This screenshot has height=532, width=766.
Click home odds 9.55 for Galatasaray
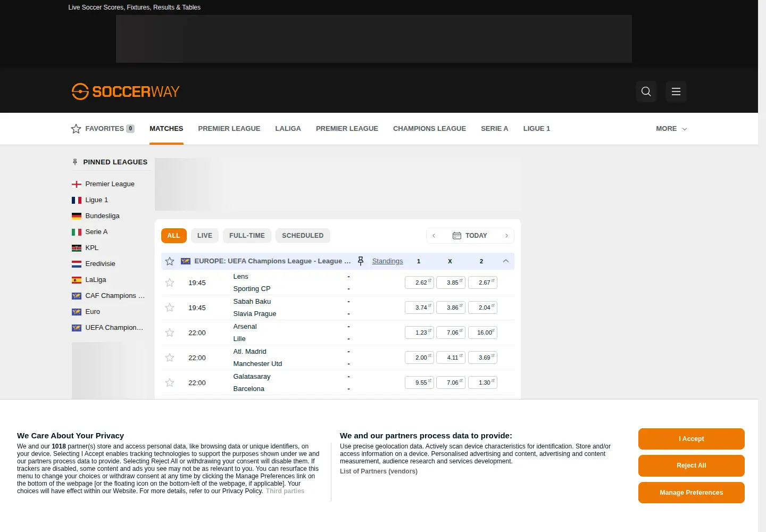pyautogui.click(x=419, y=383)
